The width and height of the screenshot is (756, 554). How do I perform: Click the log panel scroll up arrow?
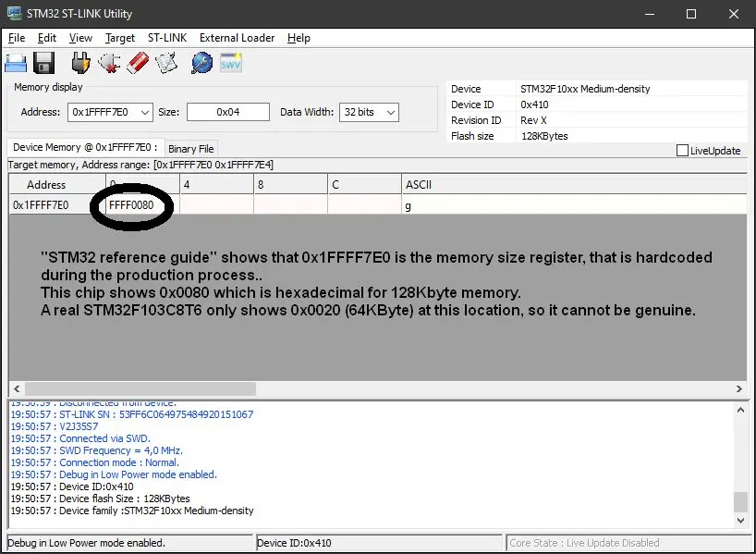[740, 411]
